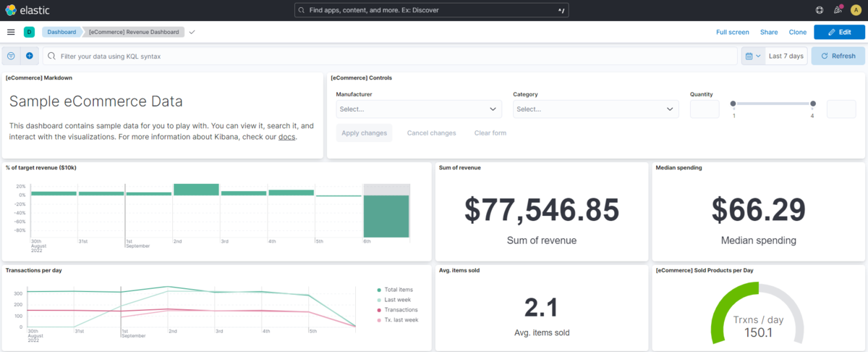
Task: Focus the Quantity minimum value field
Action: [705, 109]
